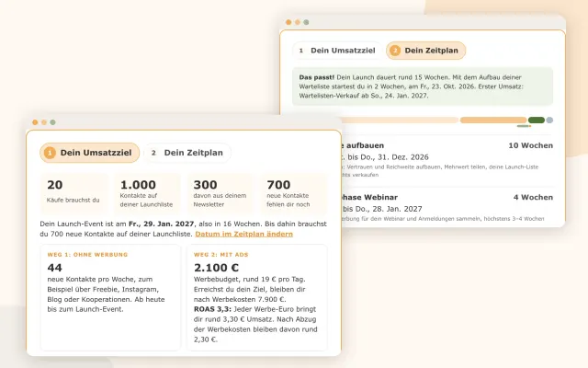Click the bold 'Fr., 29. Jan. 2027' date
588x368 pixels.
(162, 224)
